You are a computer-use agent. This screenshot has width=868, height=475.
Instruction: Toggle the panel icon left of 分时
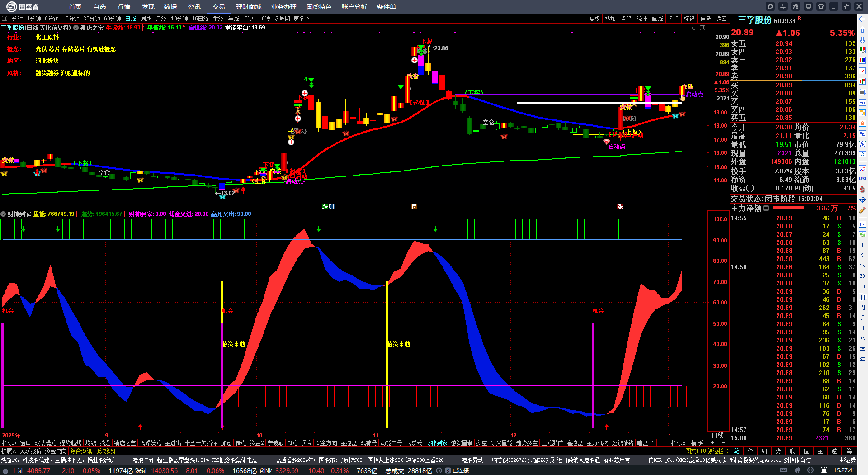pos(5,19)
